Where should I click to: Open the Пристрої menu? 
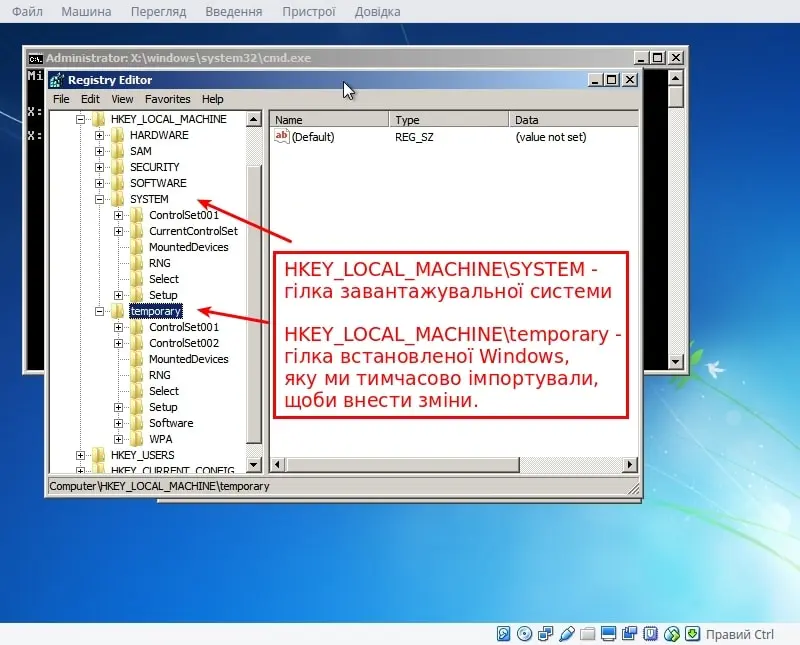pyautogui.click(x=309, y=11)
